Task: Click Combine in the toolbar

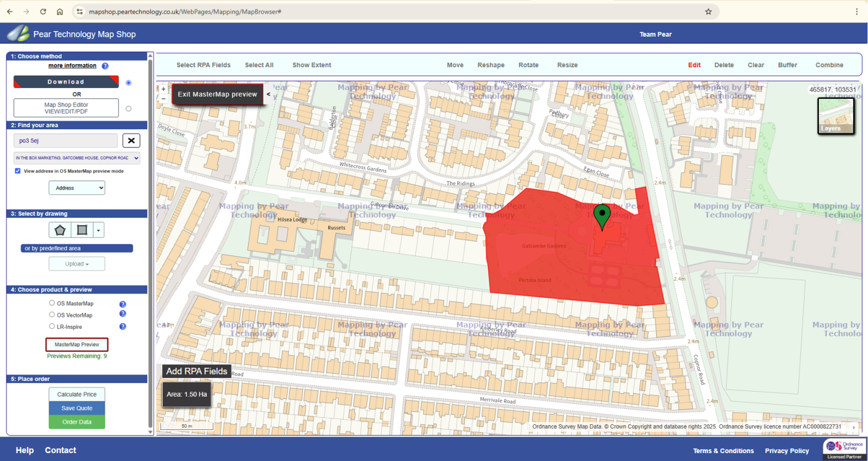Action: coord(830,65)
